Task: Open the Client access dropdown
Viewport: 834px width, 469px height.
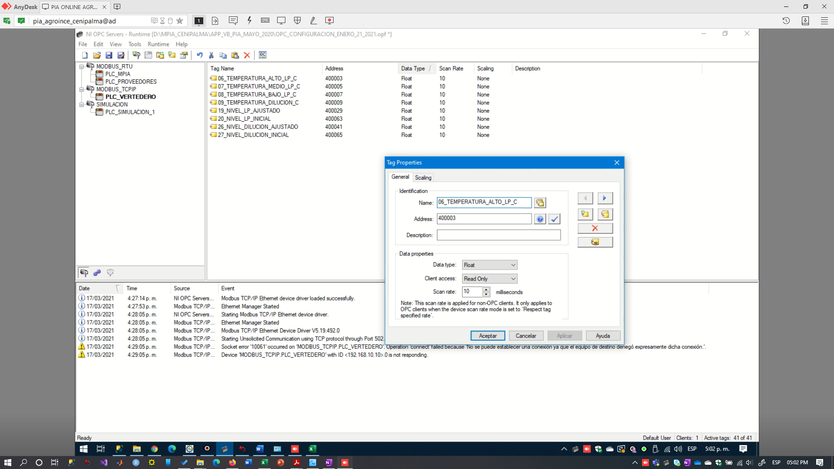Action: coord(489,279)
